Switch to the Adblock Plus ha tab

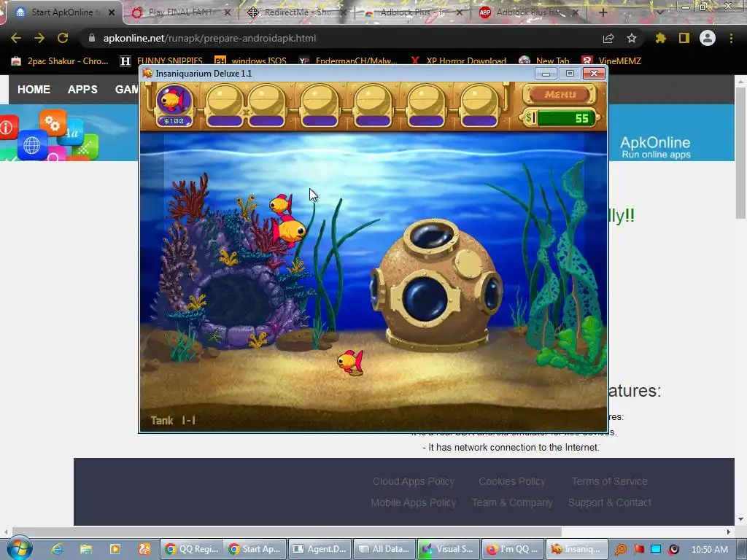pyautogui.click(x=528, y=12)
